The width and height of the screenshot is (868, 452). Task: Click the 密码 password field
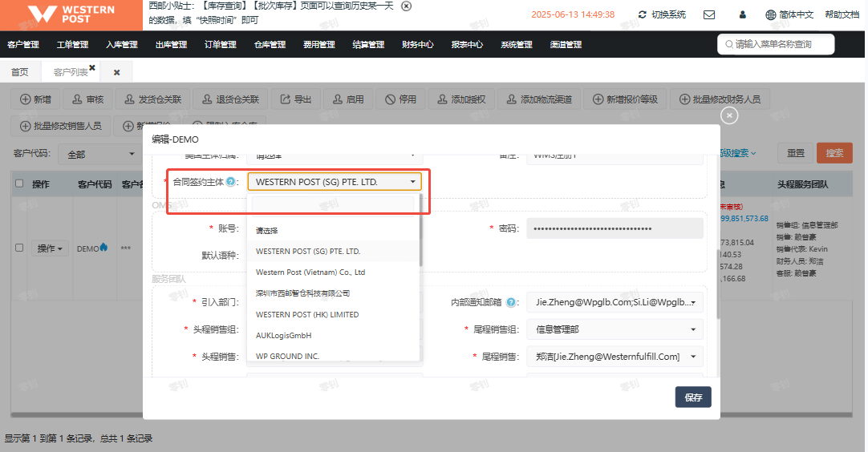pos(614,228)
